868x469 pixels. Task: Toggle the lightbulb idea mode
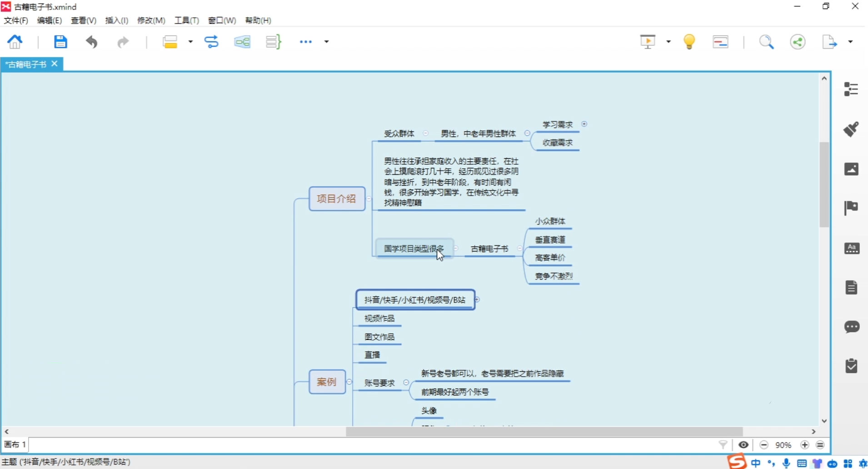click(689, 41)
